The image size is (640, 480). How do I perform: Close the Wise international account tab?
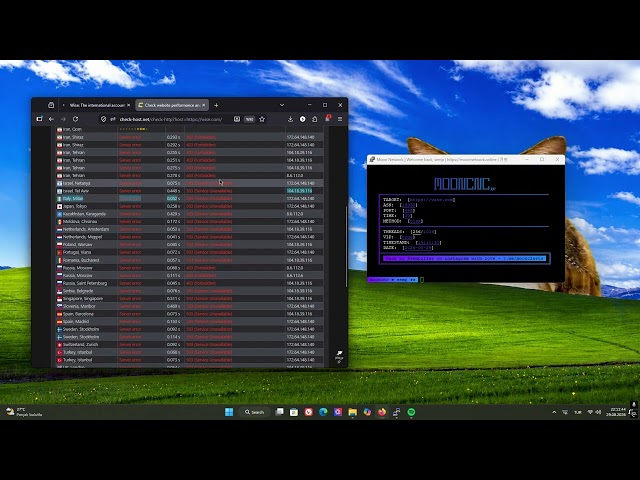[x=129, y=105]
